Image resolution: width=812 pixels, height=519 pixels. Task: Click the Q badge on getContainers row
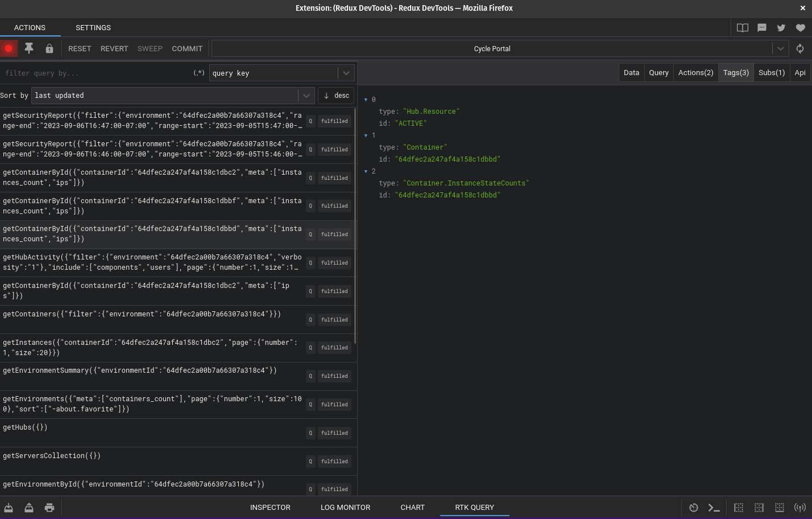tap(310, 320)
